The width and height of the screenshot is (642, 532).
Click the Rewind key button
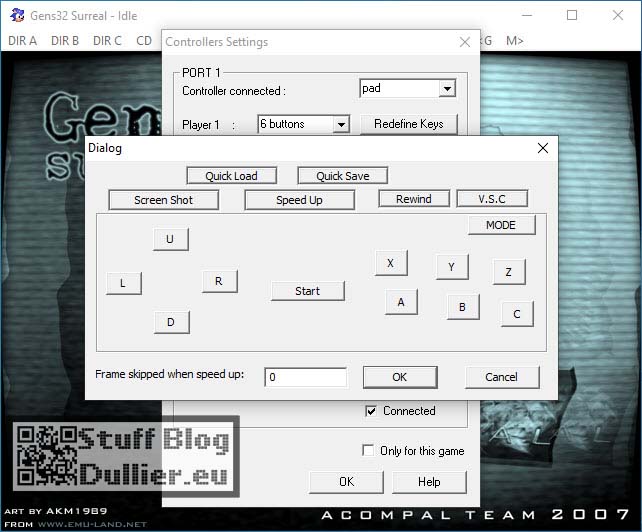[x=413, y=199]
